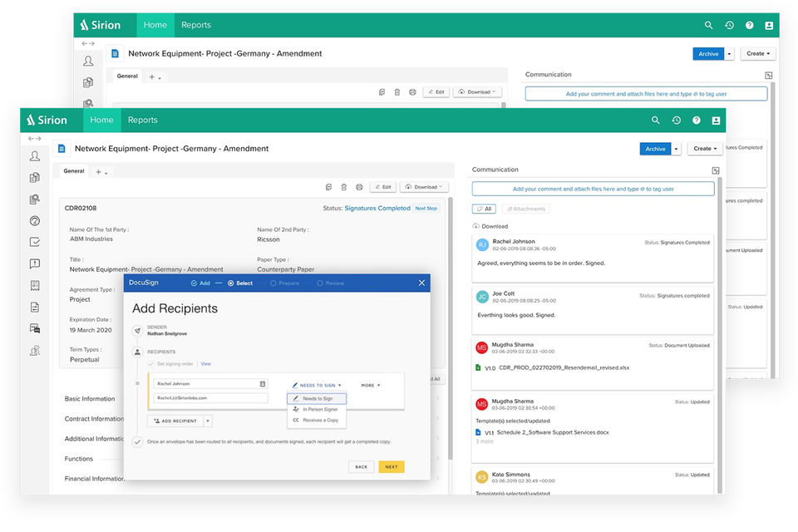Open Home tab in front window
Viewport: 798px width, 532px height.
pos(101,121)
